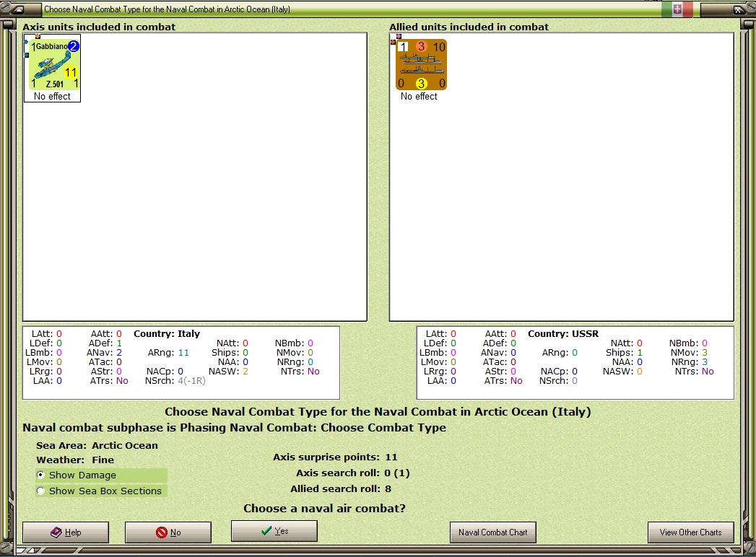Click the Italian flag icon in title bar
Viewport: 756px width, 557px height.
[x=677, y=9]
